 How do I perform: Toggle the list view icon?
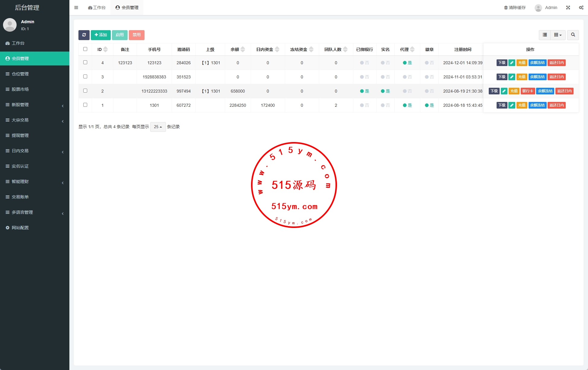(x=545, y=35)
